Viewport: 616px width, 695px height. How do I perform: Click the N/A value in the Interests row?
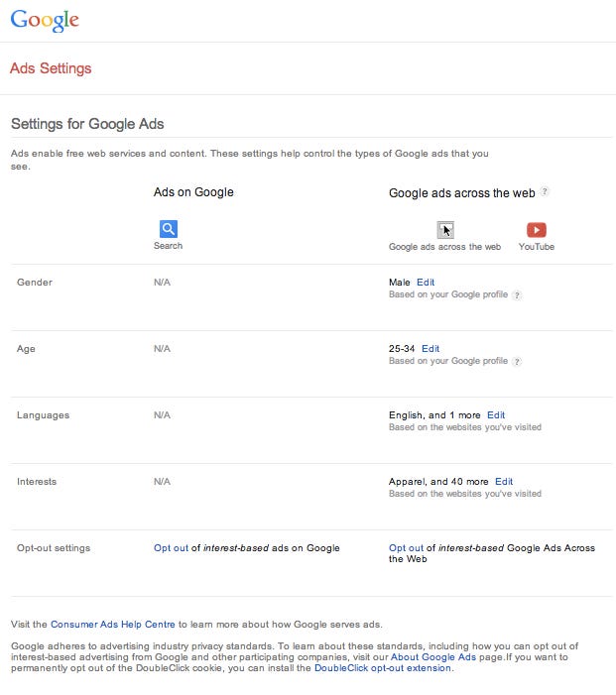pyautogui.click(x=162, y=482)
